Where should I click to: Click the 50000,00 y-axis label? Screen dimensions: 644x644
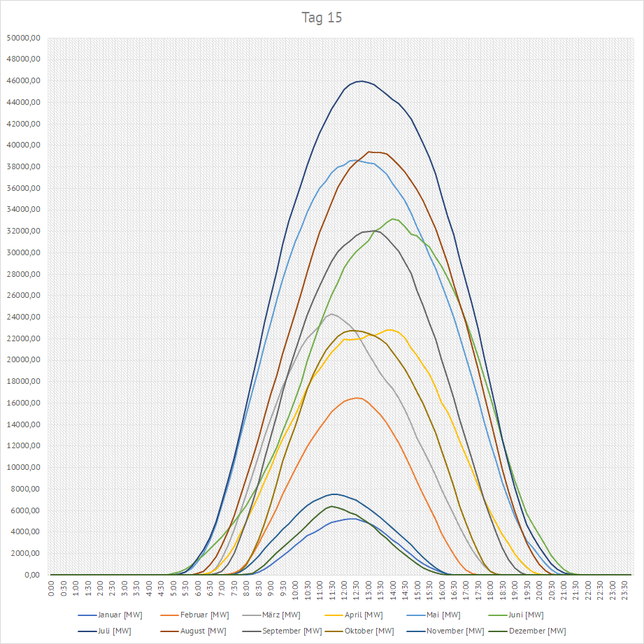(x=23, y=38)
